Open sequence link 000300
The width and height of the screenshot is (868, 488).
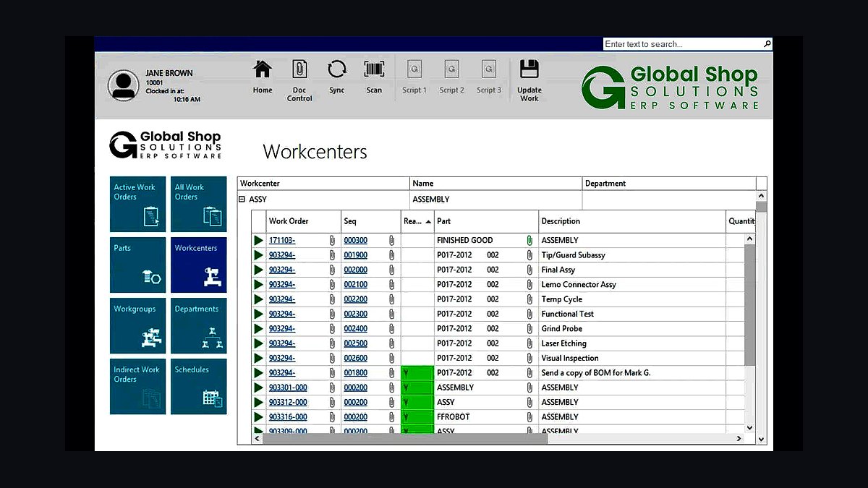click(x=355, y=240)
